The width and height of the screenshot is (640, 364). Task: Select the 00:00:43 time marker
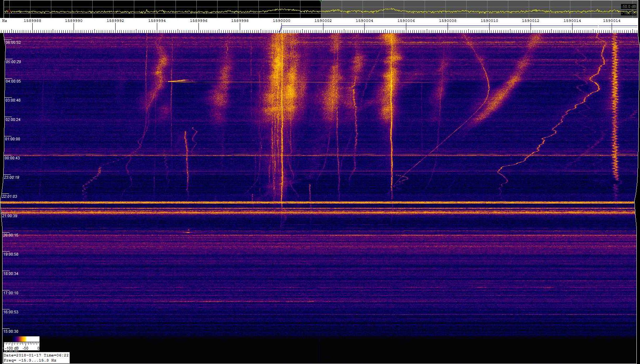[12, 158]
